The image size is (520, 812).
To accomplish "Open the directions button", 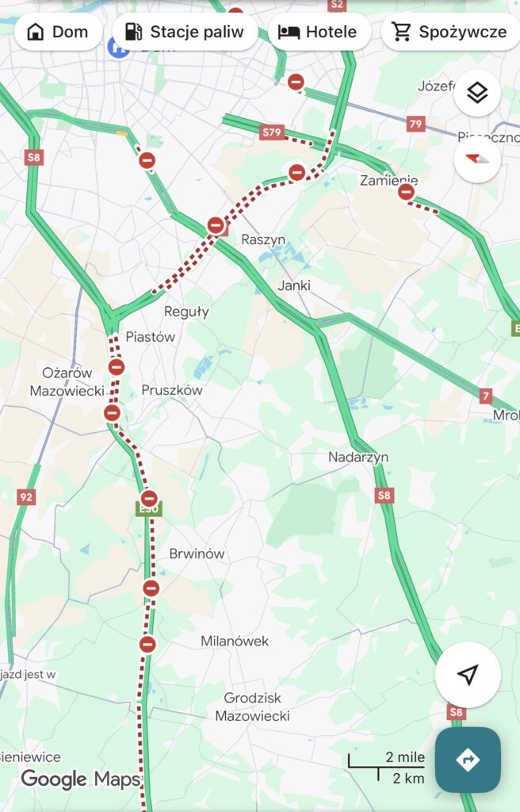I will (468, 760).
